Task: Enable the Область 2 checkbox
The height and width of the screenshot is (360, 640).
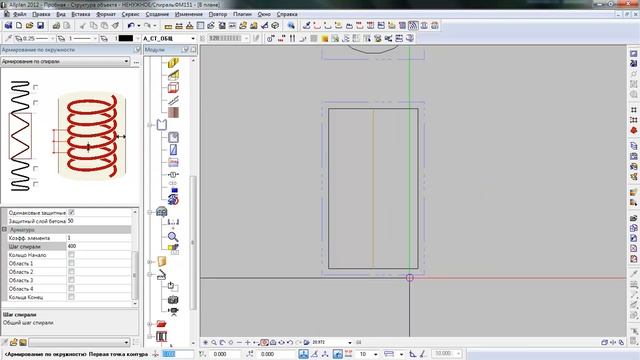Action: pyautogui.click(x=71, y=272)
